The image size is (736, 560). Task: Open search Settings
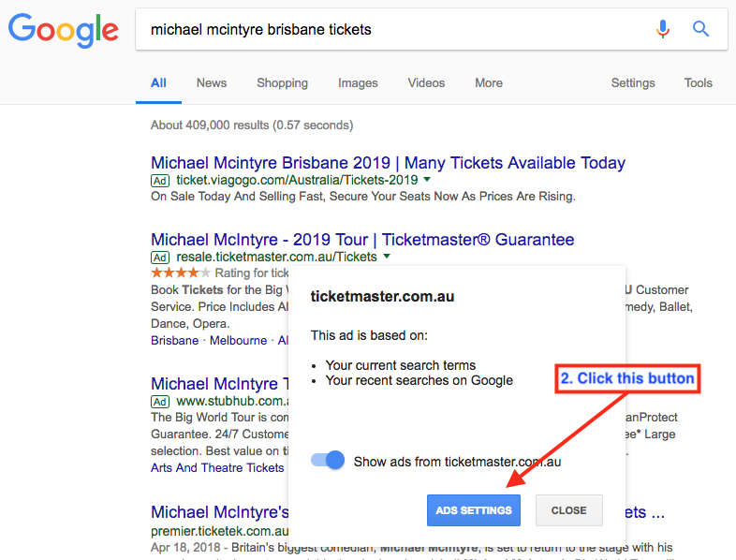[633, 83]
